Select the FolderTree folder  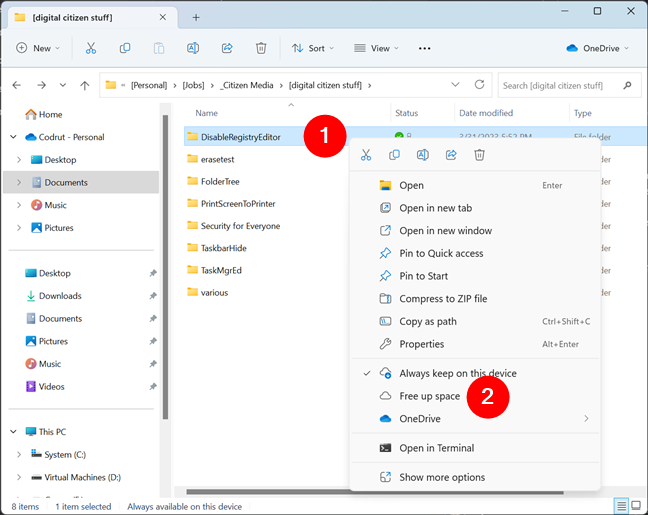[x=222, y=181]
